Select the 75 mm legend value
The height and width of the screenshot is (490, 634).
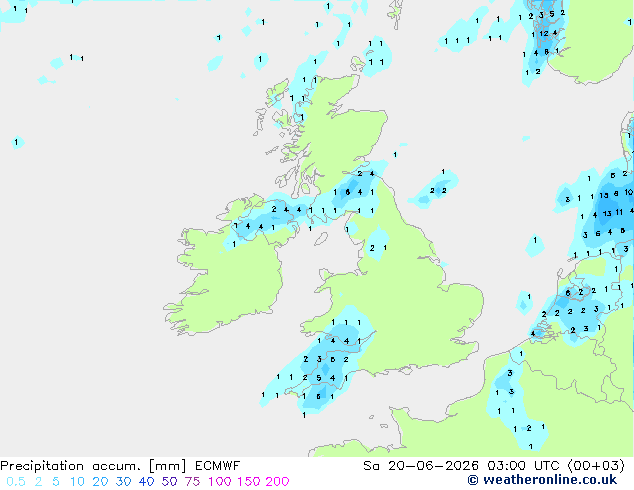(192, 482)
